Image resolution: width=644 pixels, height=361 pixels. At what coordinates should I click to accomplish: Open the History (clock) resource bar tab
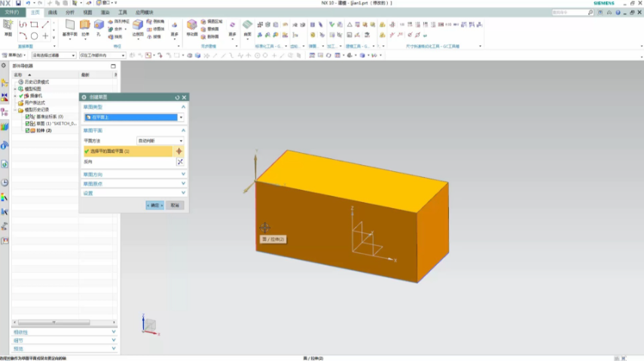tap(5, 182)
